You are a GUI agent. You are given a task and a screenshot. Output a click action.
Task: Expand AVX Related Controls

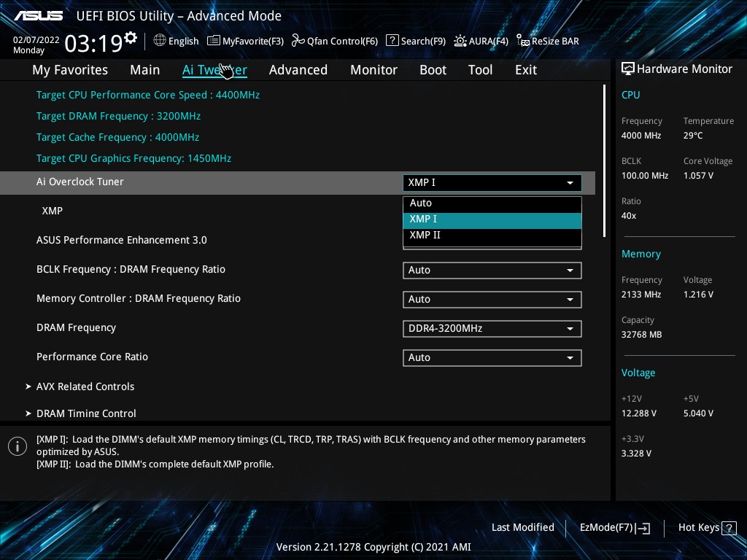click(x=85, y=386)
